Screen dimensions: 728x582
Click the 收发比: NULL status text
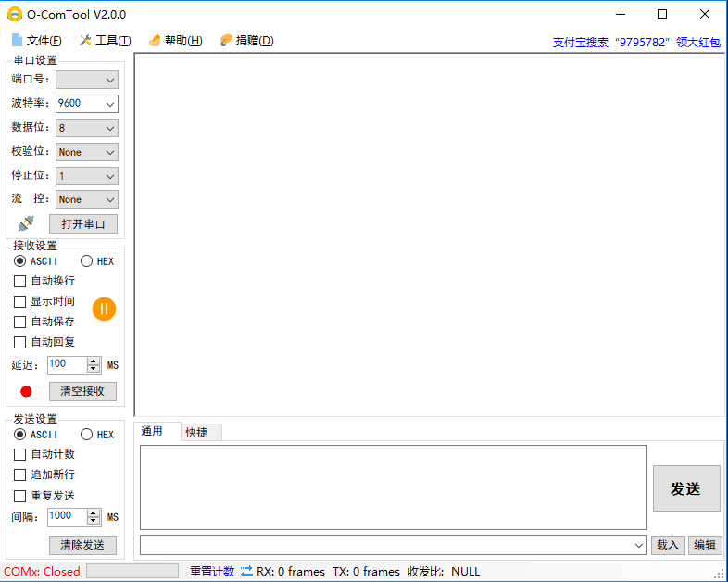pos(444,571)
